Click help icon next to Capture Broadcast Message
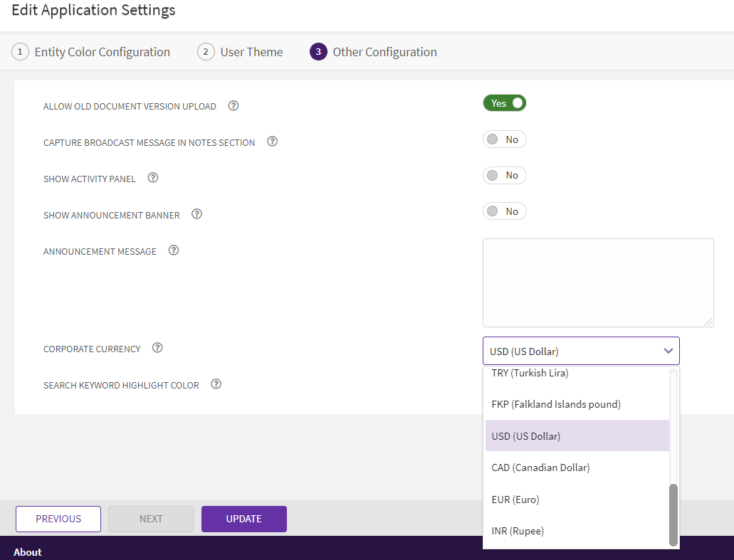Image resolution: width=734 pixels, height=560 pixels. point(272,142)
